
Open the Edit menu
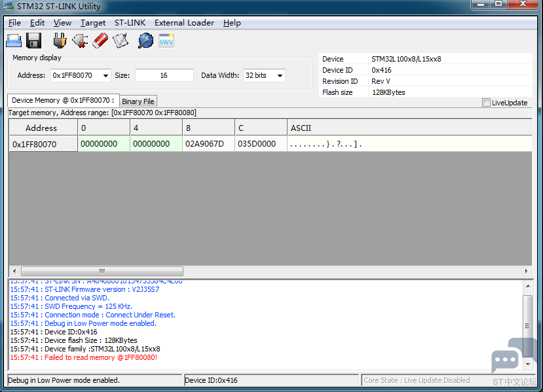pyautogui.click(x=37, y=23)
